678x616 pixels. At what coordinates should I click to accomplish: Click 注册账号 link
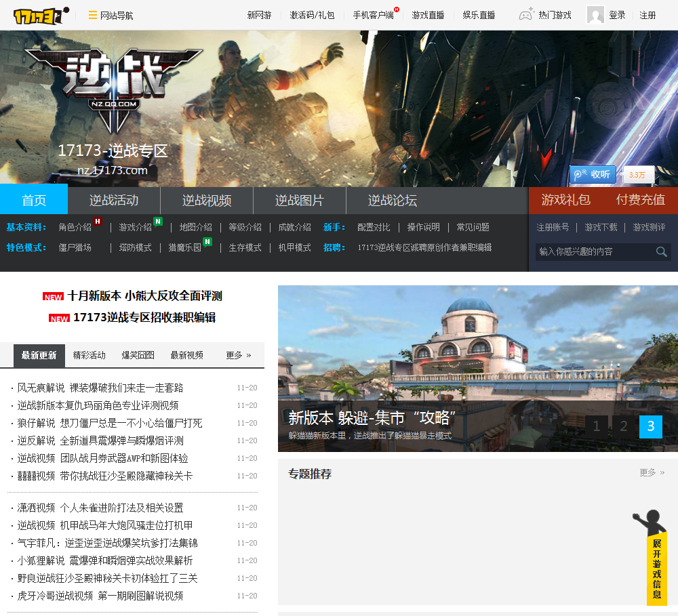553,227
